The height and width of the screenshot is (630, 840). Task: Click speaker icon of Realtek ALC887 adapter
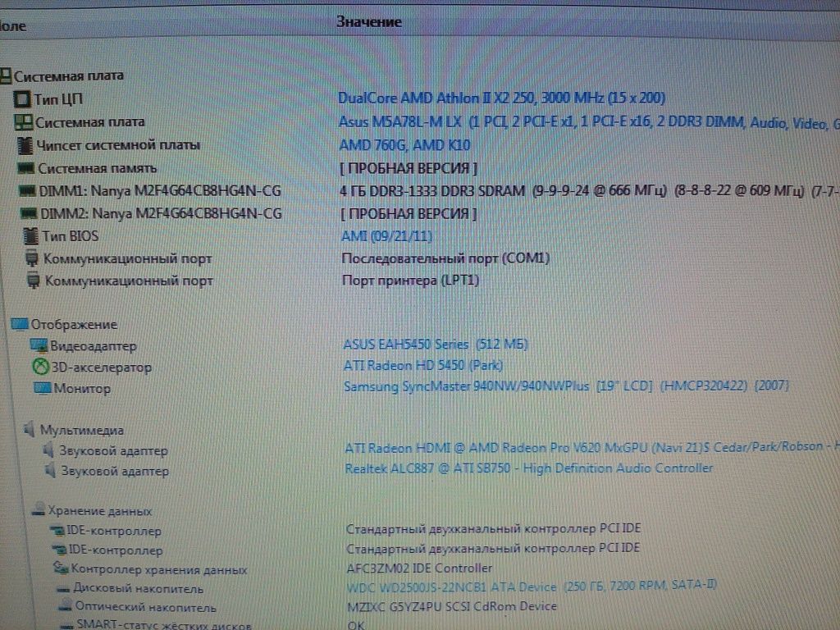point(50,470)
